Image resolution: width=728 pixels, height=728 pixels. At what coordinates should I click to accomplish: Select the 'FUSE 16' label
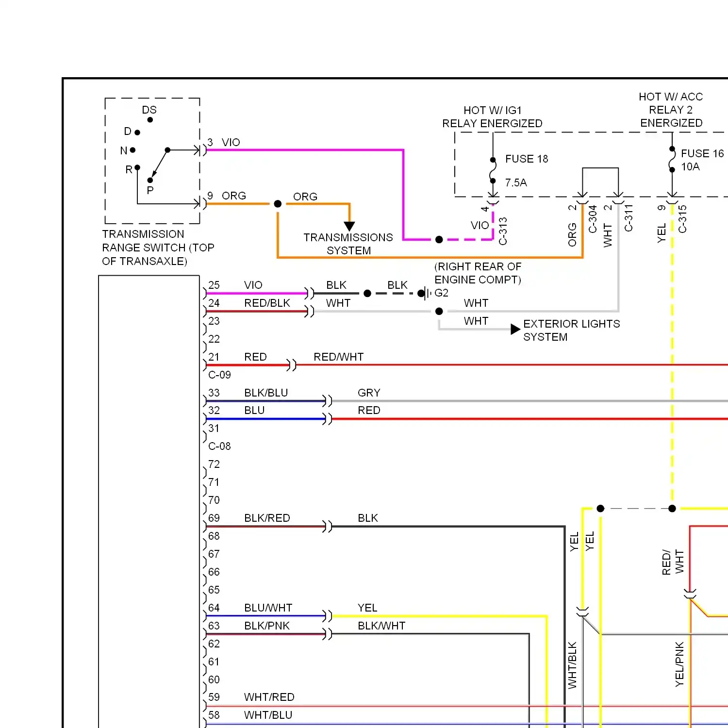click(x=702, y=153)
